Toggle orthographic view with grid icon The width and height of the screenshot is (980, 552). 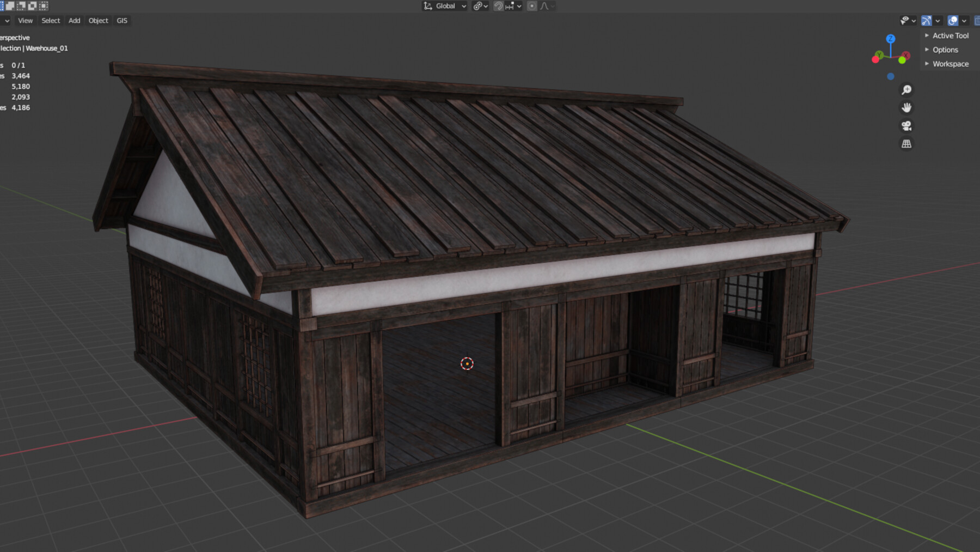[906, 143]
